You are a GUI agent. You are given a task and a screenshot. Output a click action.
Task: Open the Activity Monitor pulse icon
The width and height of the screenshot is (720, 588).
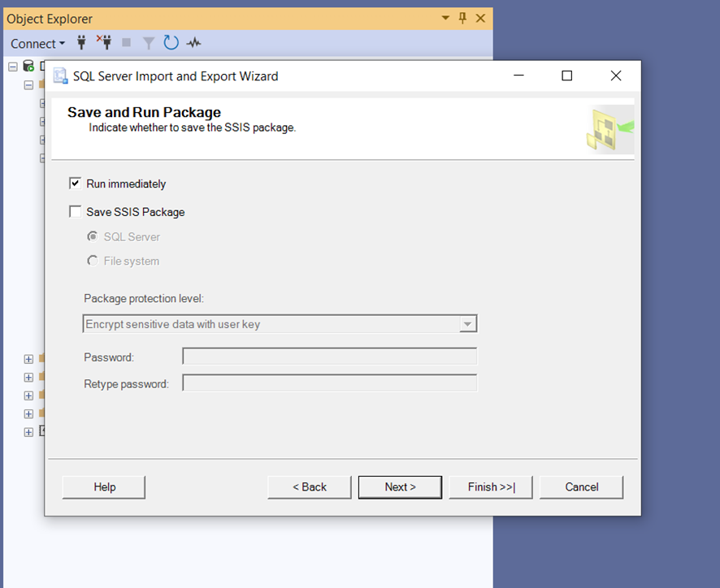(x=193, y=43)
